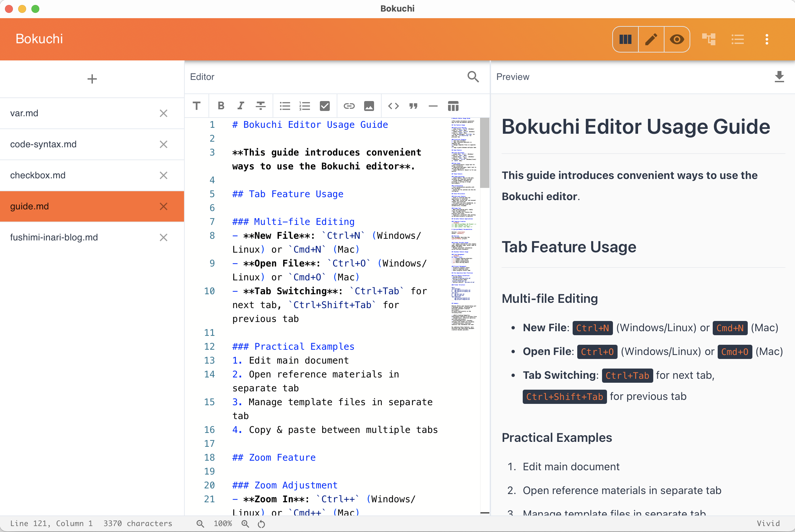The image size is (795, 532).
Task: Open heading options with the T icon
Action: (197, 106)
